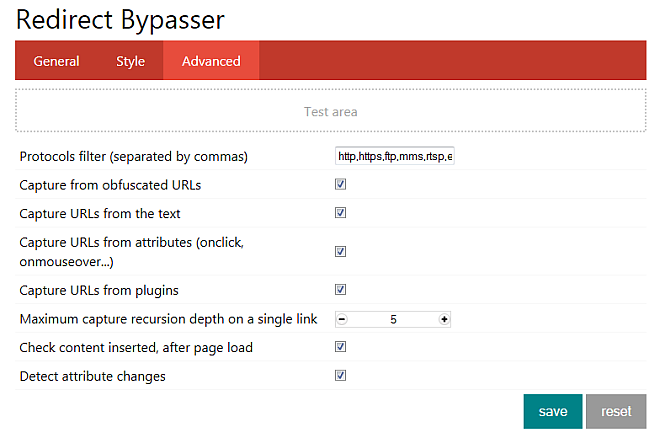Screen dimensions: 660x438
Task: Click the save button
Action: click(553, 411)
